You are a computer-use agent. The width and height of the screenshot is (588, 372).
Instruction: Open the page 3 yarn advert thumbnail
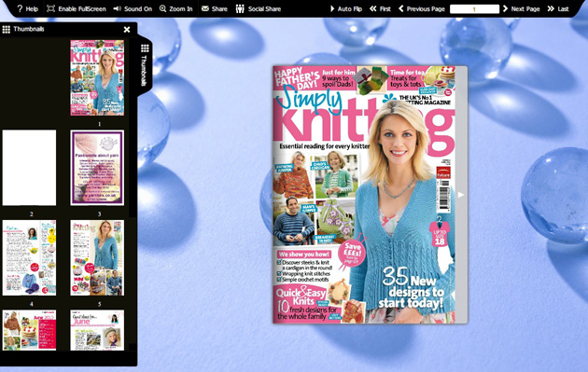(x=97, y=168)
